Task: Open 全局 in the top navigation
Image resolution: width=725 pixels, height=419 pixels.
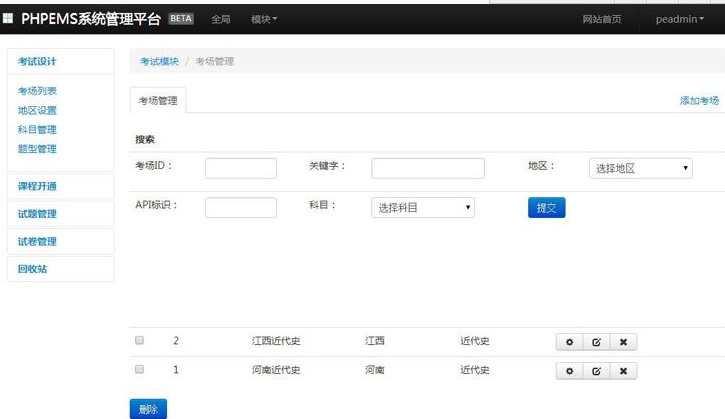Action: [221, 19]
